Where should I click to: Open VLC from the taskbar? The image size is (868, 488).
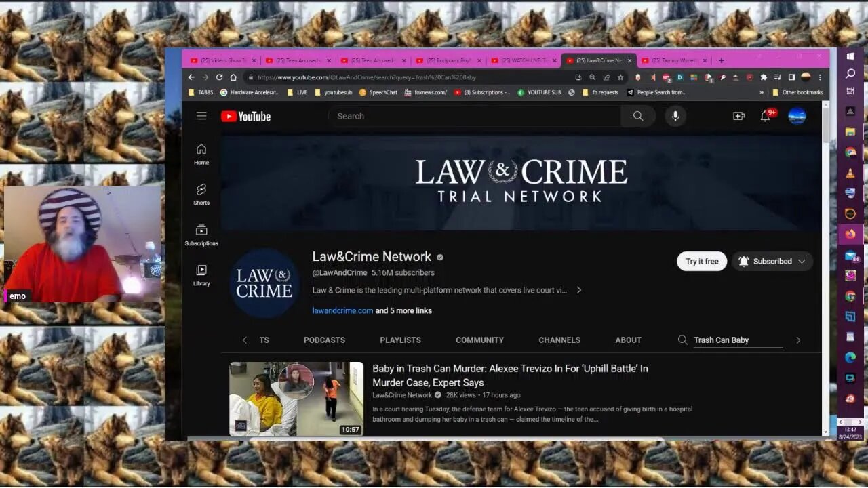(850, 173)
